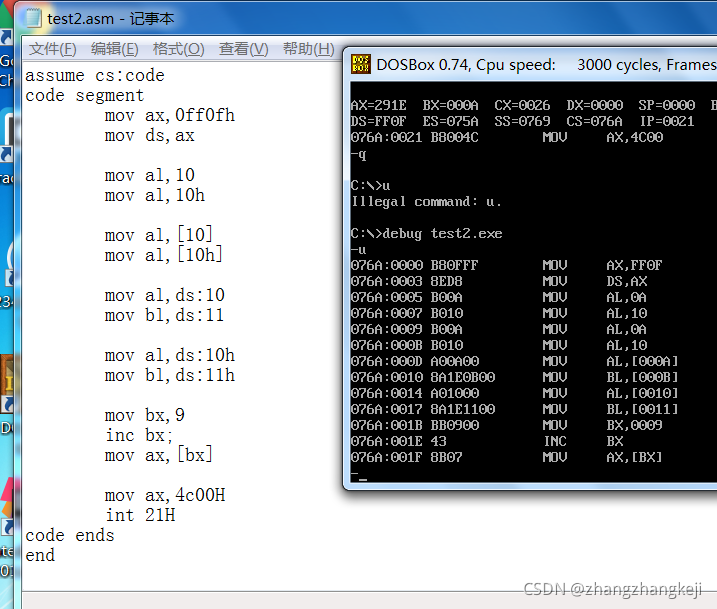Click the line 'mov ax,4c00H' in Notepad

click(165, 495)
